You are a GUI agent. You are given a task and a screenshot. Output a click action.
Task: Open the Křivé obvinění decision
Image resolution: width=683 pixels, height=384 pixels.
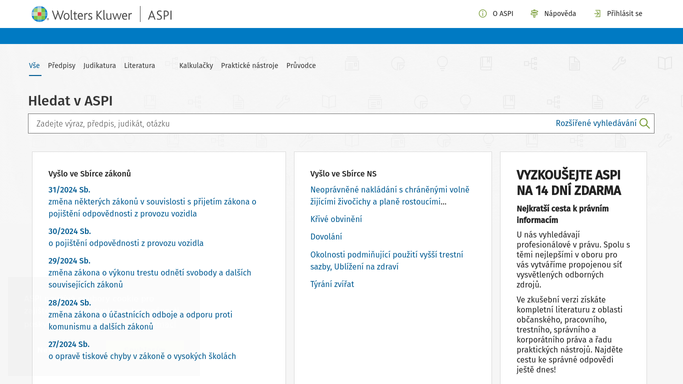pyautogui.click(x=336, y=219)
